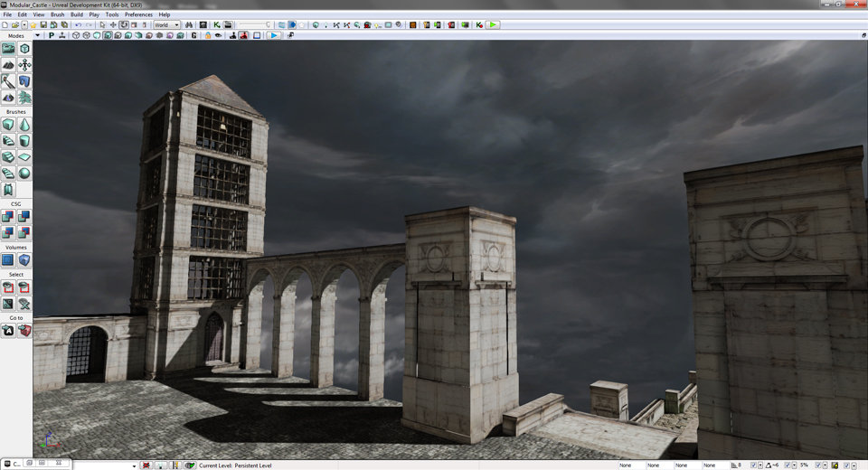
Task: Open the Build menu
Action: click(x=77, y=15)
